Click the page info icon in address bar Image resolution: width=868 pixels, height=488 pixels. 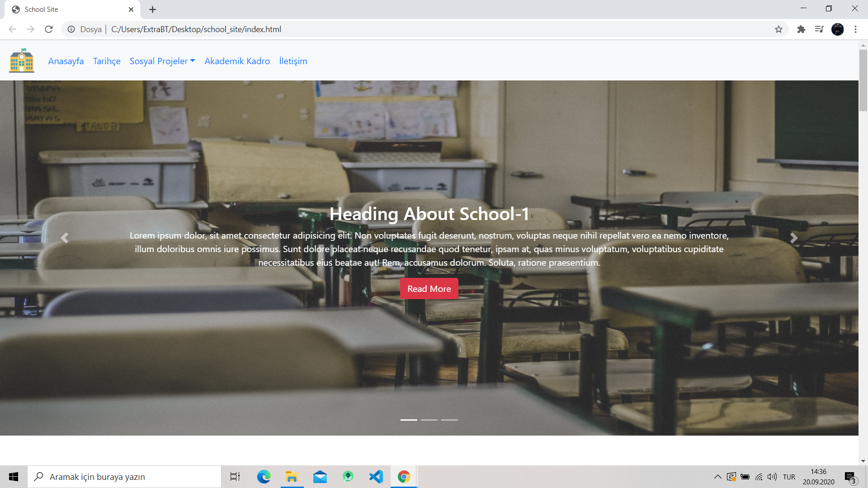pyautogui.click(x=71, y=29)
